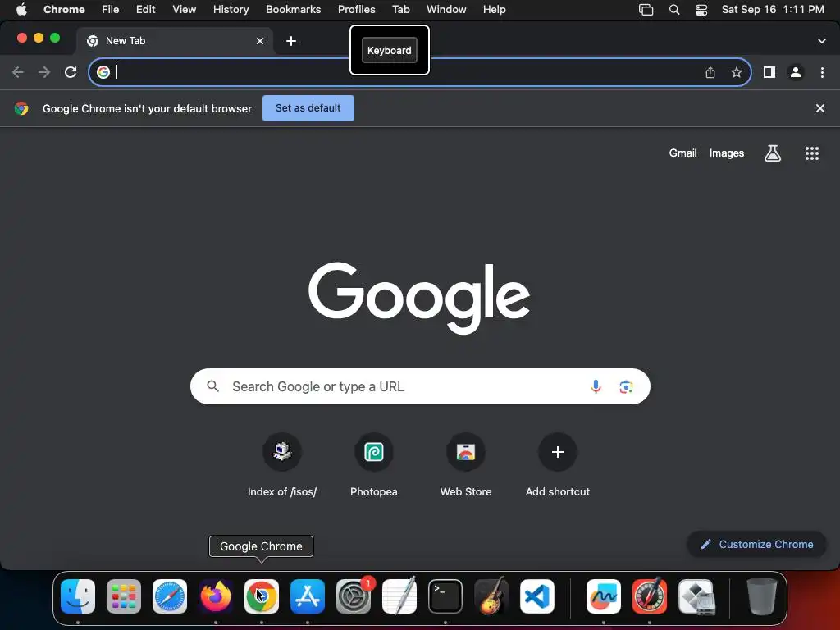Open the profile avatar icon
The height and width of the screenshot is (630, 840).
796,72
